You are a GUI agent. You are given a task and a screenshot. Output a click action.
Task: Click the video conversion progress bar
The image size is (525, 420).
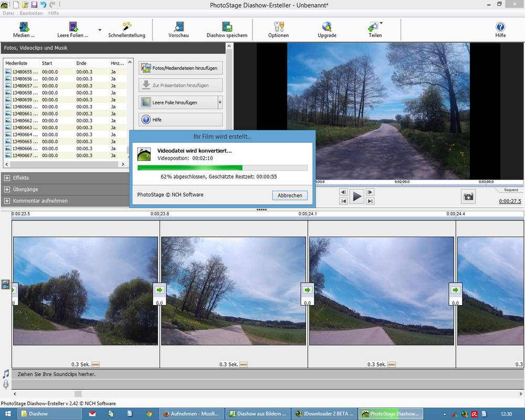222,168
